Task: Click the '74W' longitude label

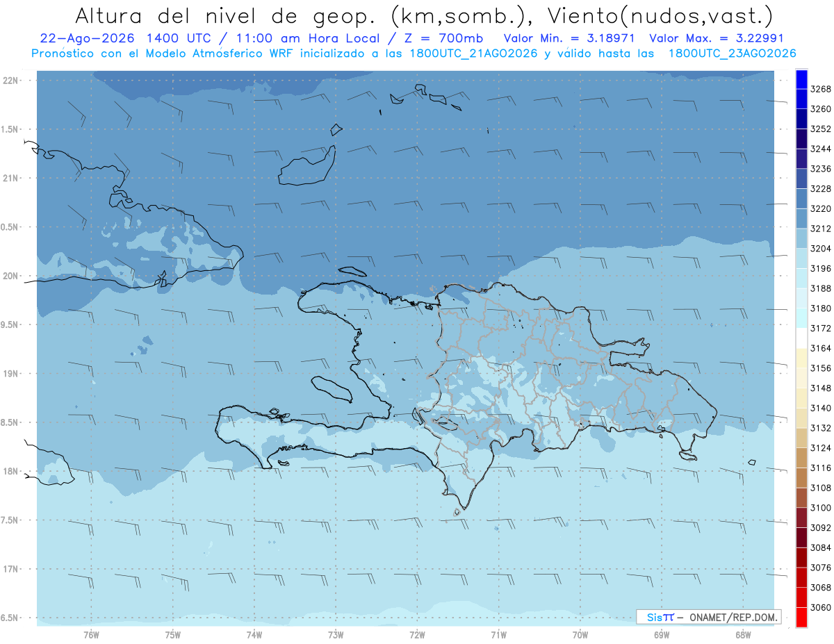Action: (x=254, y=635)
